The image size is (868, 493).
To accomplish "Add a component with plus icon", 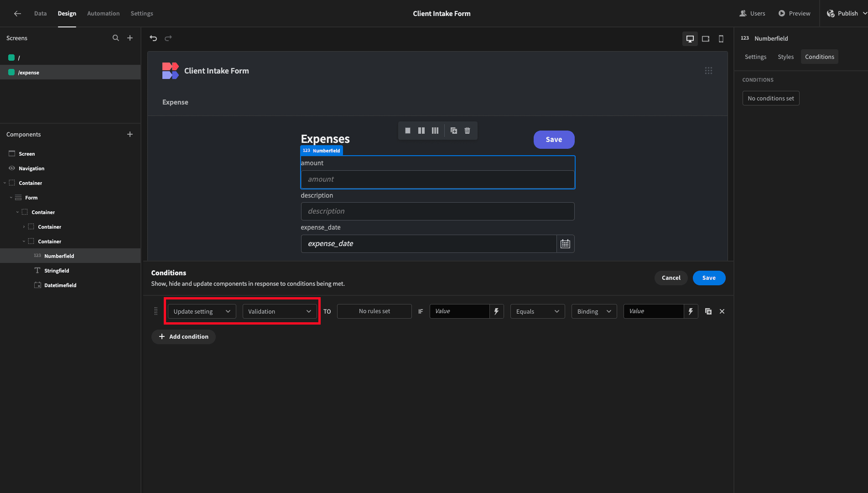I will pyautogui.click(x=130, y=134).
